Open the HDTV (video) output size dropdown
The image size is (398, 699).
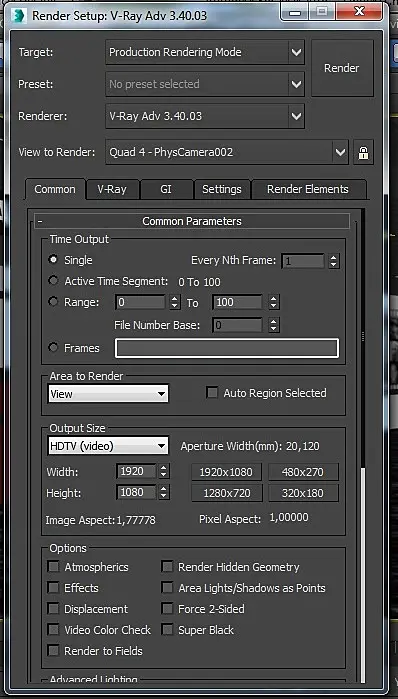[108, 446]
